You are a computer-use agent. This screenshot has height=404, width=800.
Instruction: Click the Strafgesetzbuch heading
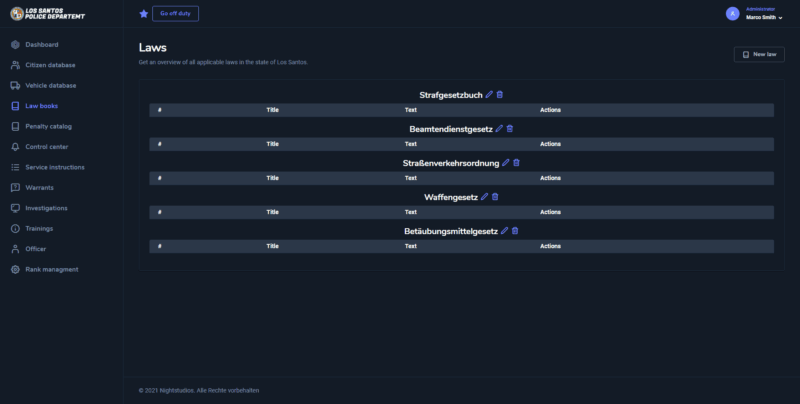[451, 95]
